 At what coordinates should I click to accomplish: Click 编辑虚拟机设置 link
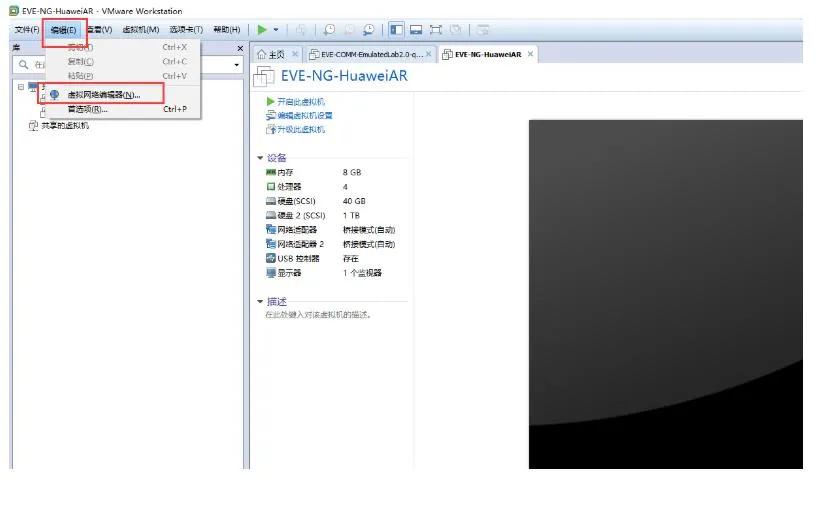(x=305, y=116)
